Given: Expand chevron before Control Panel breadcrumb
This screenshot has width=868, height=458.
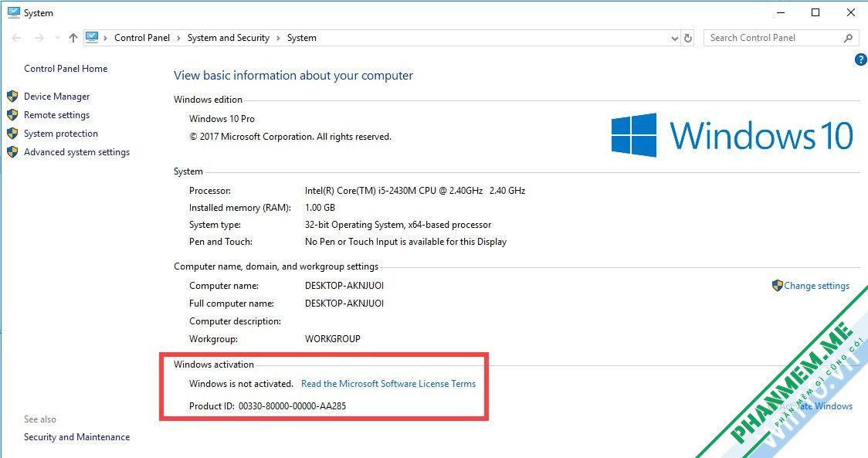Looking at the screenshot, I should pyautogui.click(x=105, y=38).
